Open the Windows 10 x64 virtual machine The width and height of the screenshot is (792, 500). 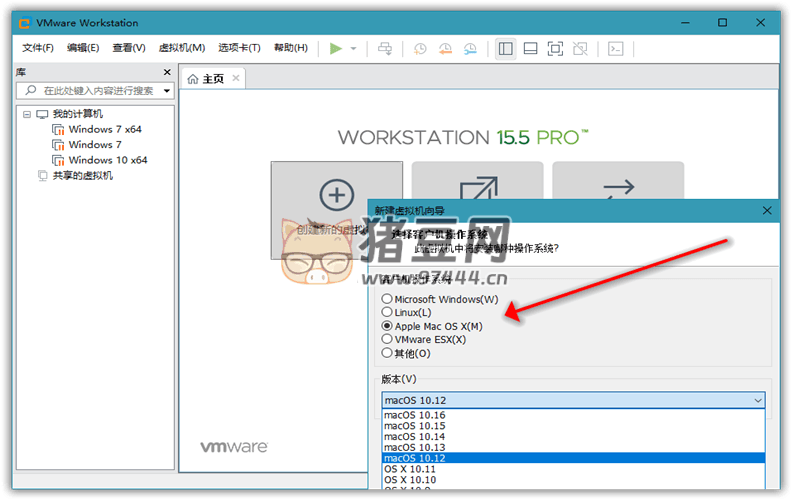coord(107,160)
